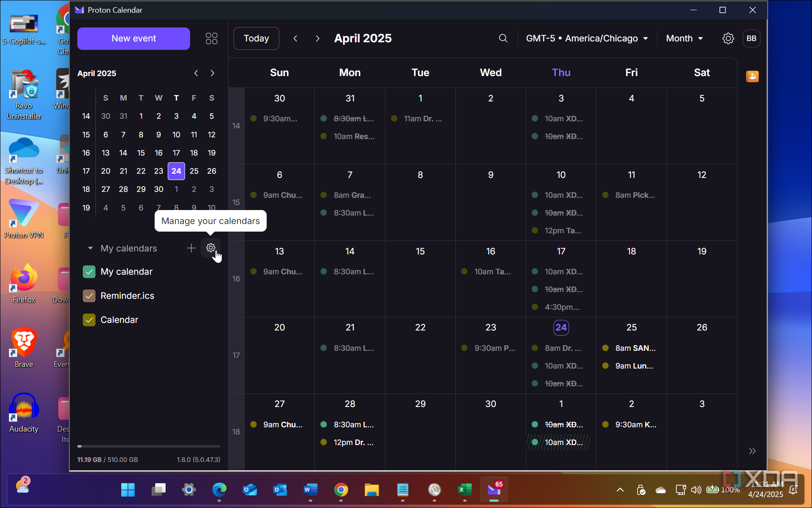Open 8am Pick... event on April 11
Screen dimensions: 812x508
coord(631,195)
